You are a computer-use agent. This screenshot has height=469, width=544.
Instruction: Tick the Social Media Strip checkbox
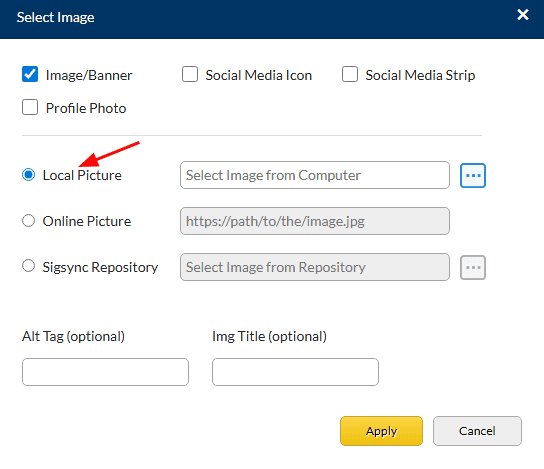pos(350,74)
